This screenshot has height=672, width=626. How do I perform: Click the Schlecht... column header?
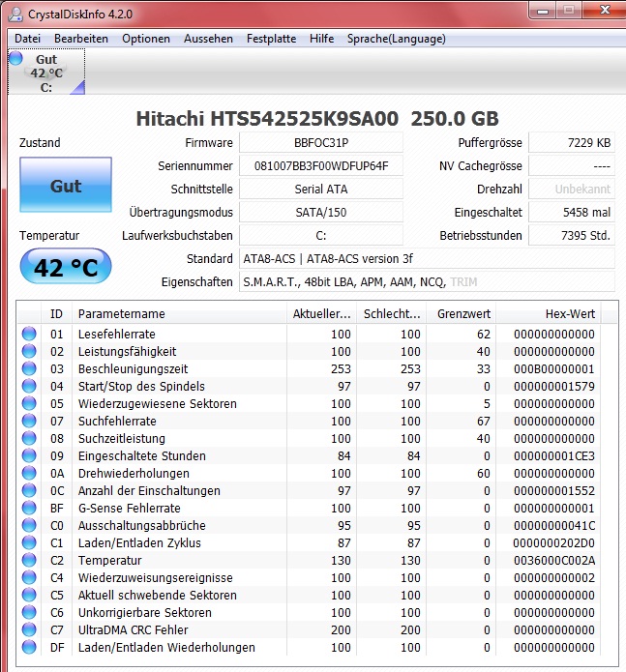(x=392, y=313)
